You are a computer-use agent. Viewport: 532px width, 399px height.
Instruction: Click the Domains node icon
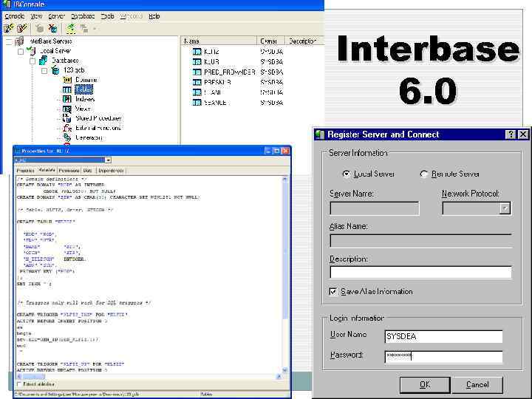(x=67, y=80)
